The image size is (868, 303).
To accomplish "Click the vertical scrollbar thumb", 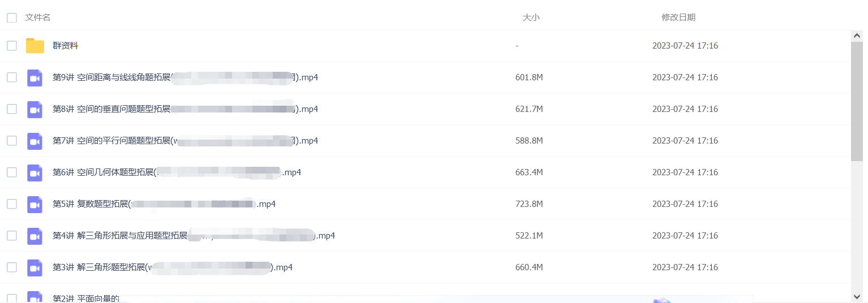I will pos(857,101).
